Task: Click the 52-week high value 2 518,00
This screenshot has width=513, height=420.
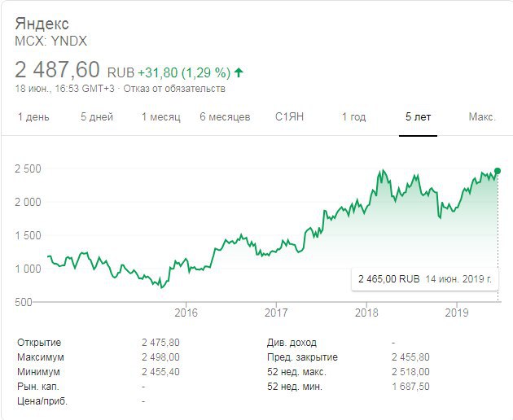Action: tap(410, 372)
